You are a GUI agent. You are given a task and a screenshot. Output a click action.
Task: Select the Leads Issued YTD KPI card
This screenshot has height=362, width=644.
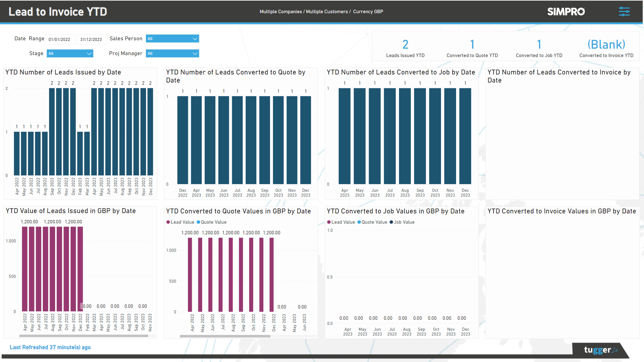(405, 47)
